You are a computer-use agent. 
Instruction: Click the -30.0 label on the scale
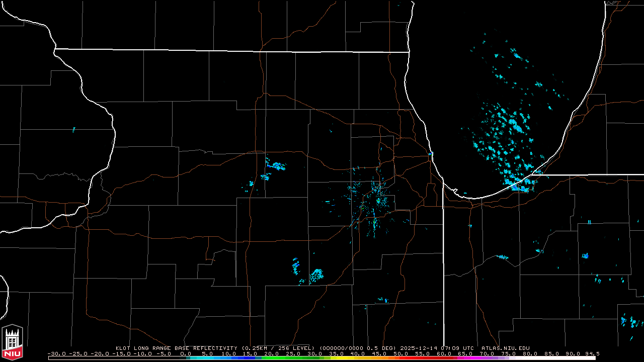pyautogui.click(x=55, y=353)
